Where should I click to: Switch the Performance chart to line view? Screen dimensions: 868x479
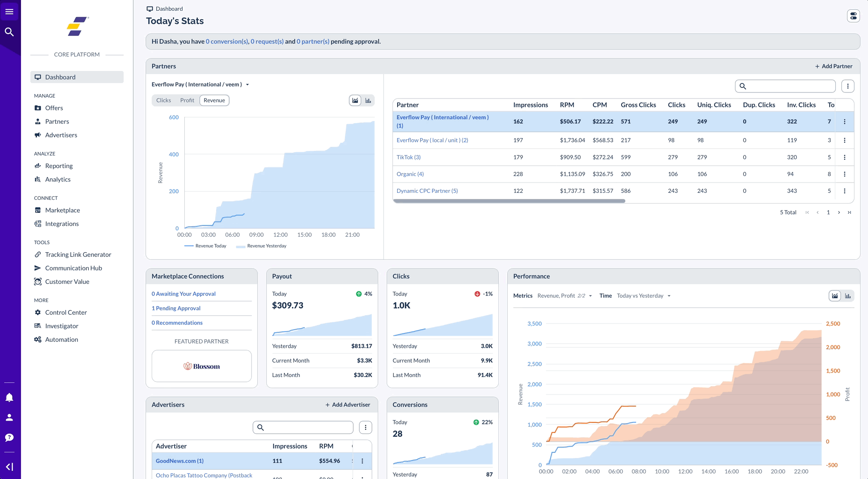pos(834,296)
